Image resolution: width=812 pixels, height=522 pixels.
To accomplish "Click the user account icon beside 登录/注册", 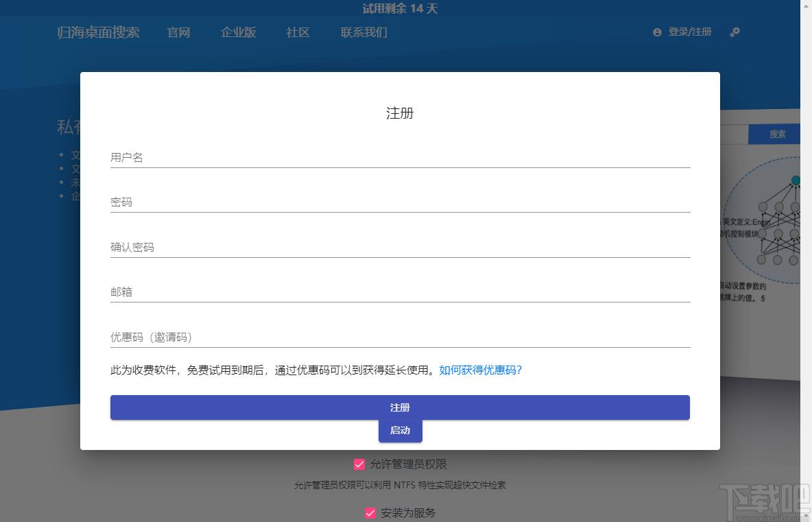I will point(657,32).
